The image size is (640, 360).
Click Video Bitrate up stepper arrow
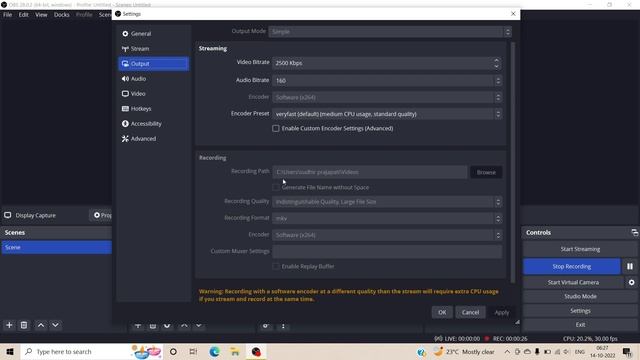click(496, 60)
